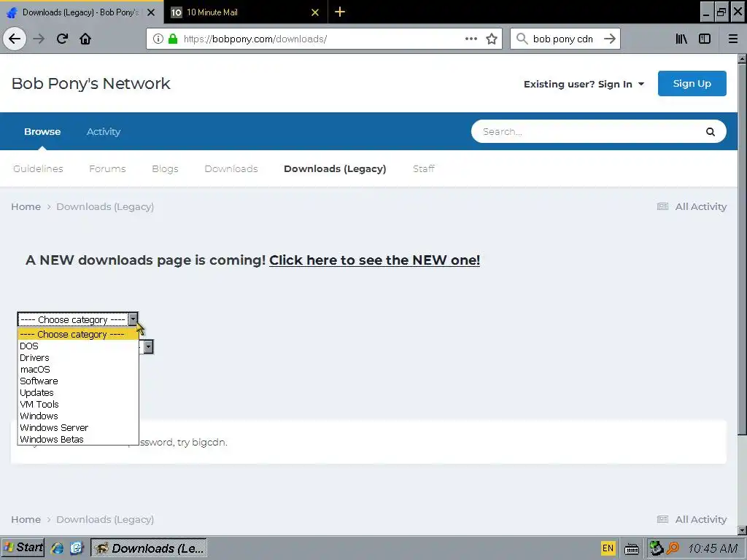Select Updates from category list
This screenshot has height=560, width=747.
[78, 393]
